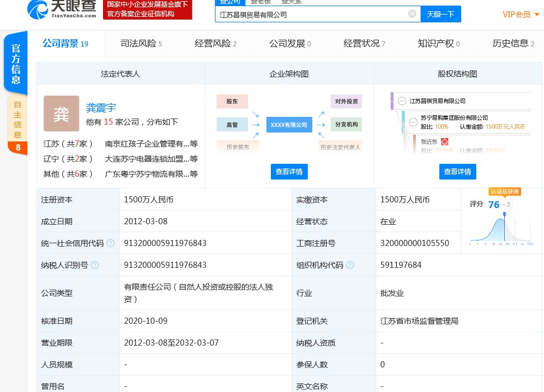Open 大连苏宁电器连锁加盟...等 company link
This screenshot has height=392, width=544.
tap(151, 159)
